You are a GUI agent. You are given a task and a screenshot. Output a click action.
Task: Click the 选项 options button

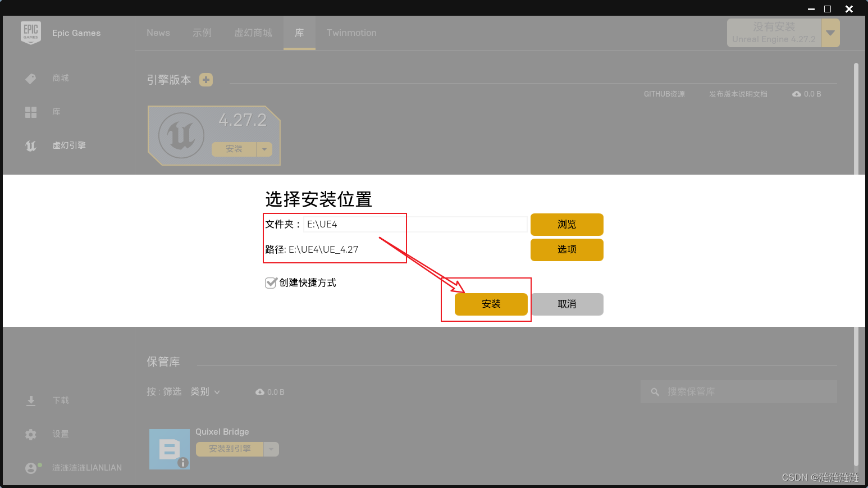coord(567,250)
